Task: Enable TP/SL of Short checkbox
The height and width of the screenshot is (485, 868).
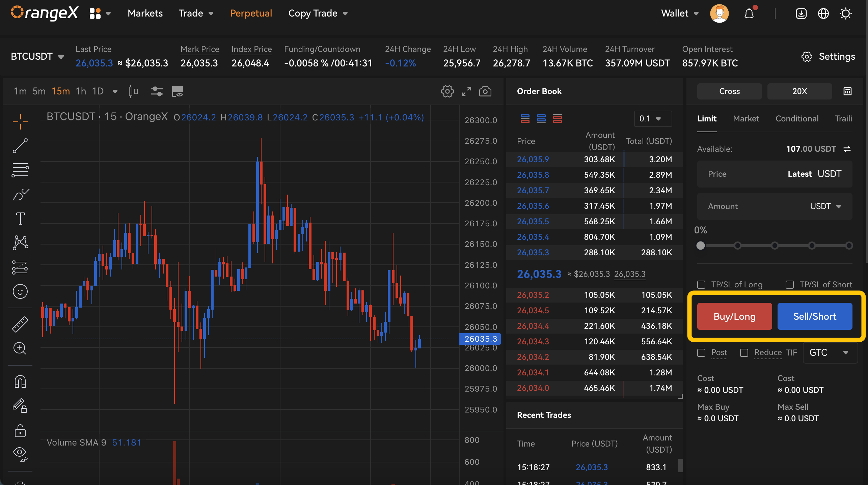Action: coord(790,285)
